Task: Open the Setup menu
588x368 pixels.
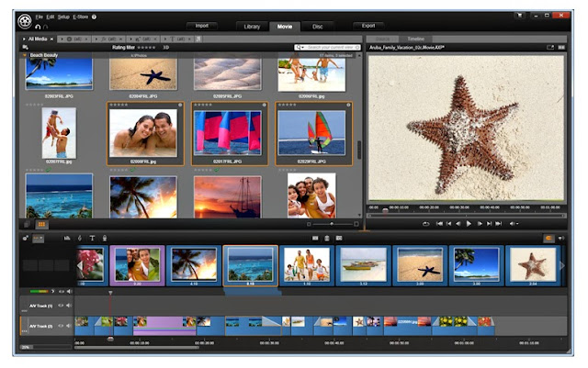Action: [x=63, y=17]
